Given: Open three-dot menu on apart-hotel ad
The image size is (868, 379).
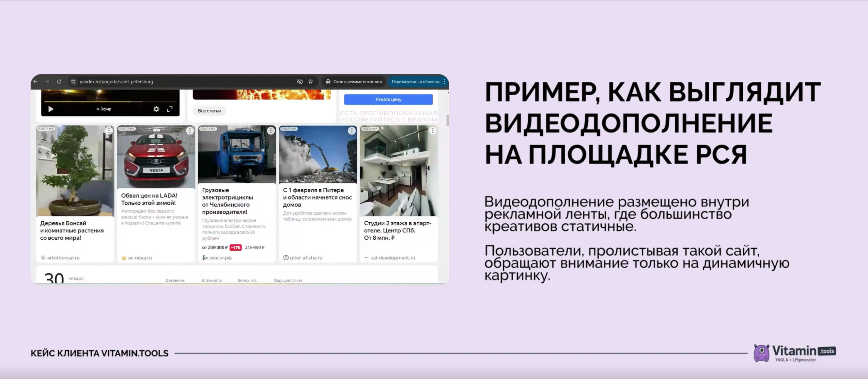Looking at the screenshot, I should [433, 131].
